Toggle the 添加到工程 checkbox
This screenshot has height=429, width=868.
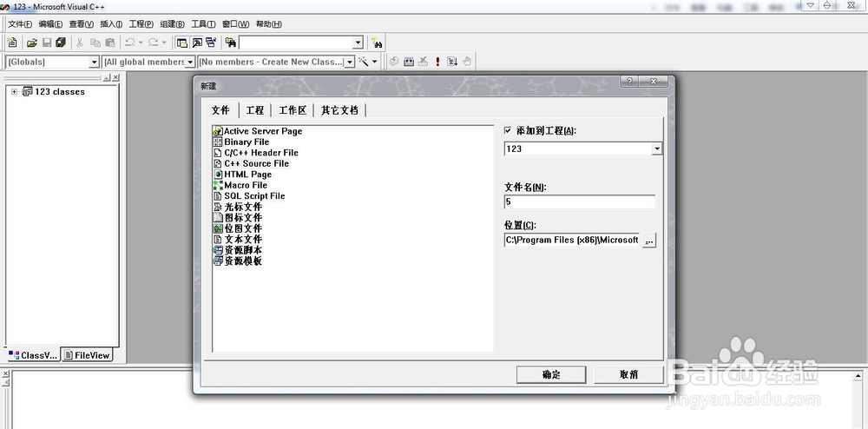pyautogui.click(x=508, y=130)
